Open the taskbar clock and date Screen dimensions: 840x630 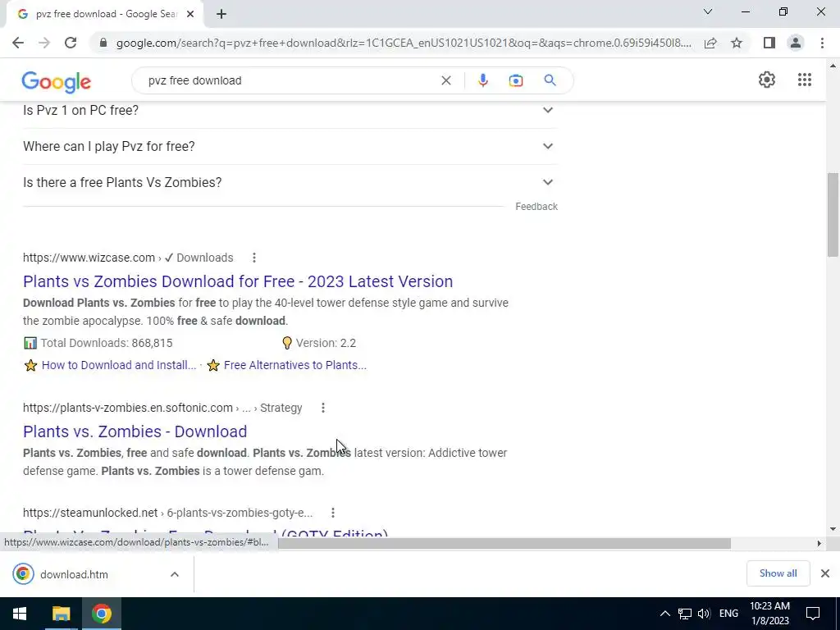[x=769, y=614]
